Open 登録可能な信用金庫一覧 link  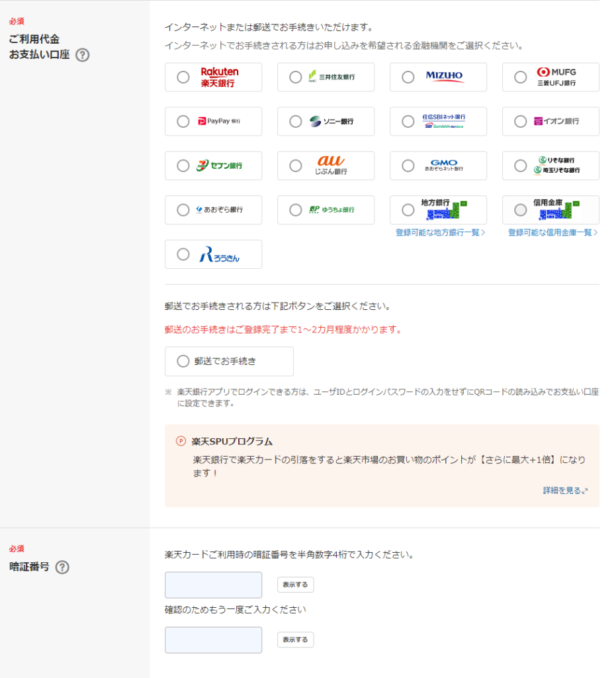pos(552,232)
